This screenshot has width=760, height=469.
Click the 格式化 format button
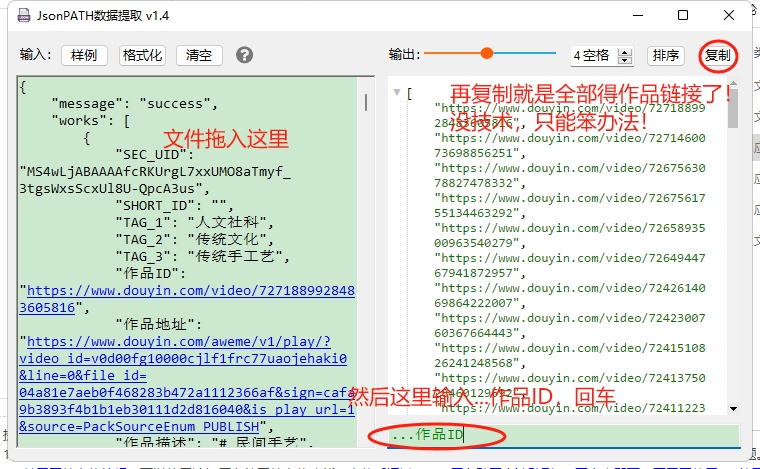coord(142,55)
